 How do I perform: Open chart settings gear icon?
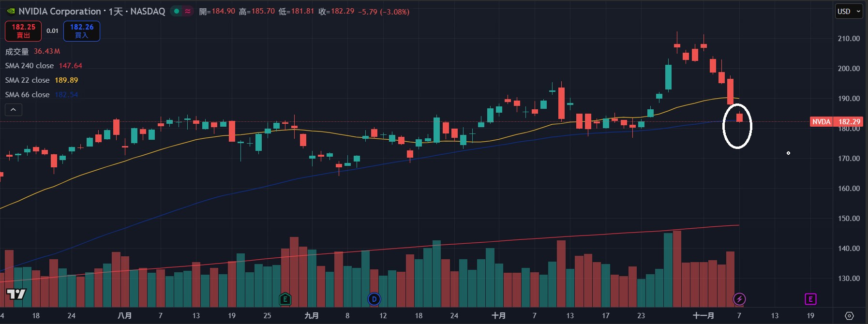click(x=849, y=316)
